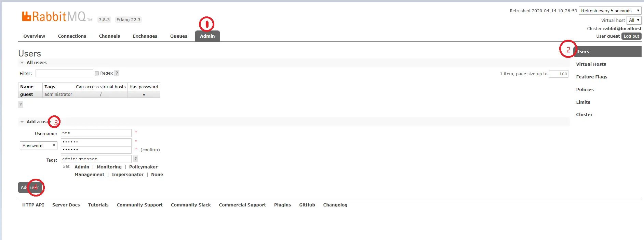
Task: Focus the Tags input field
Action: point(96,159)
